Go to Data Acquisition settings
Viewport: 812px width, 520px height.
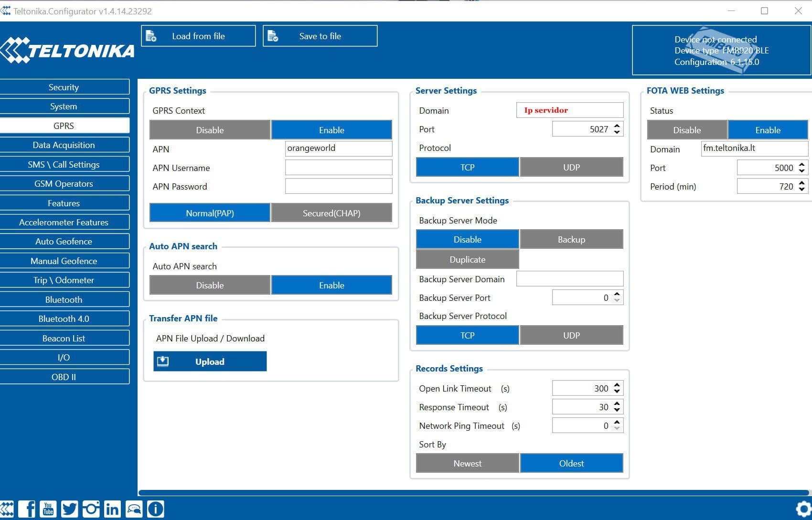[64, 145]
